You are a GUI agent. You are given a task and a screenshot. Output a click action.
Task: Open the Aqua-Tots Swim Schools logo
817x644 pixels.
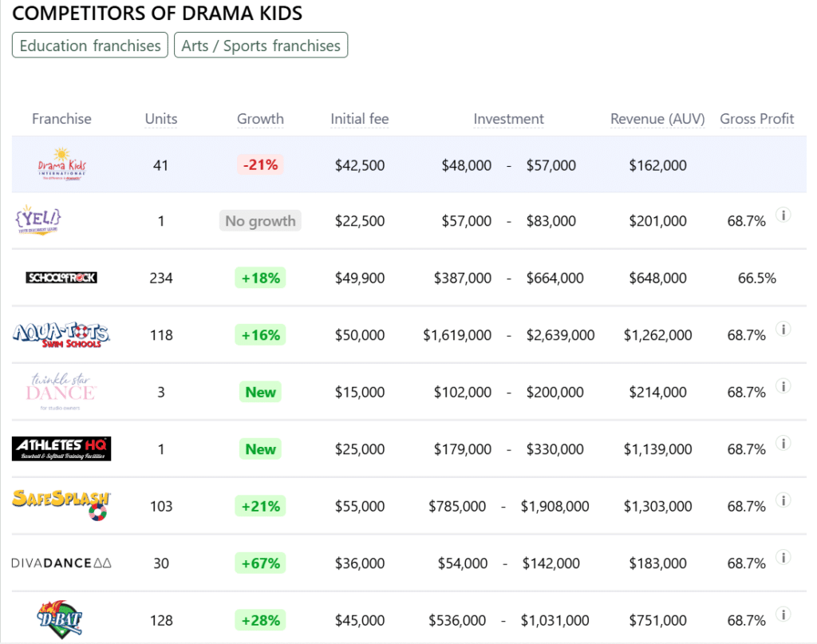coord(61,334)
